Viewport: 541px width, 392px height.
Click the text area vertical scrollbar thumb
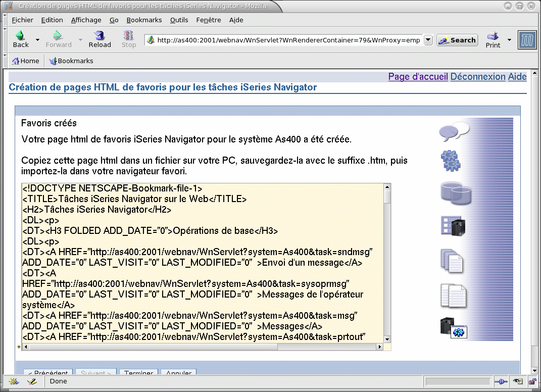coord(387,197)
